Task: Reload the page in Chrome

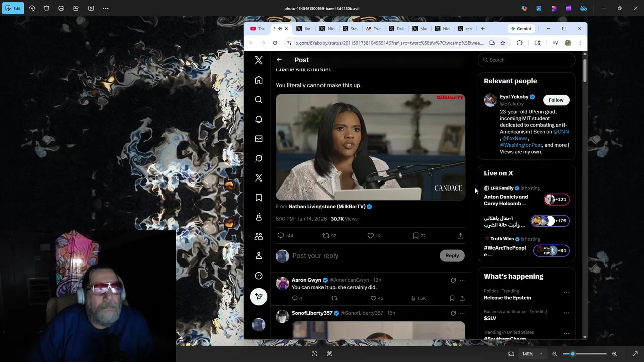Action: coord(275,43)
